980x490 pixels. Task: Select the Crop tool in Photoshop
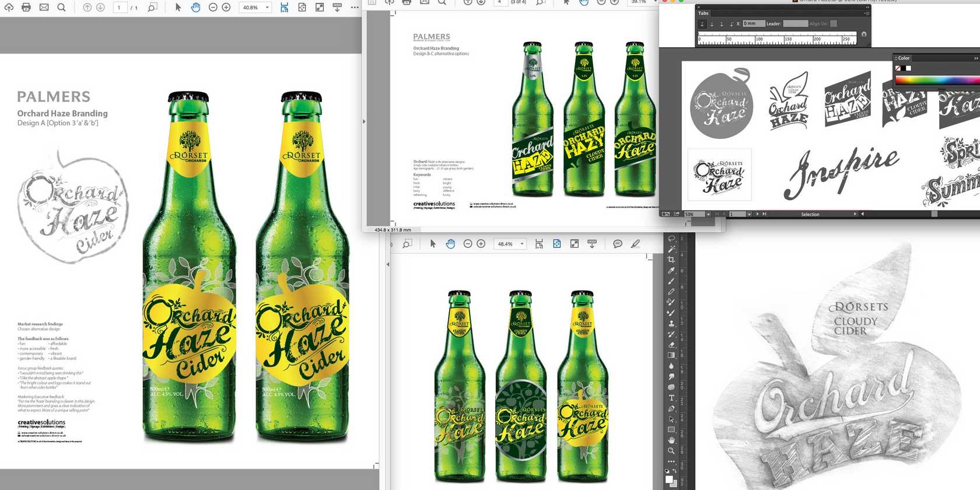[x=671, y=260]
